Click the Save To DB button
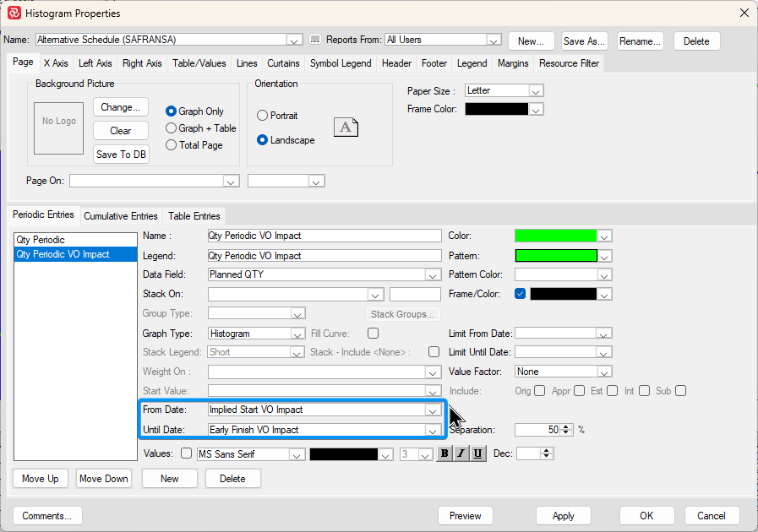The width and height of the screenshot is (758, 532). [121, 155]
